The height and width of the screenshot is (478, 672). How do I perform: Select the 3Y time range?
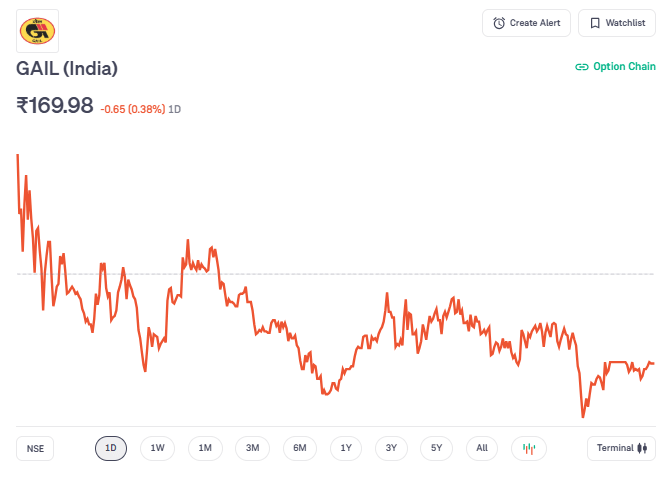click(x=391, y=448)
